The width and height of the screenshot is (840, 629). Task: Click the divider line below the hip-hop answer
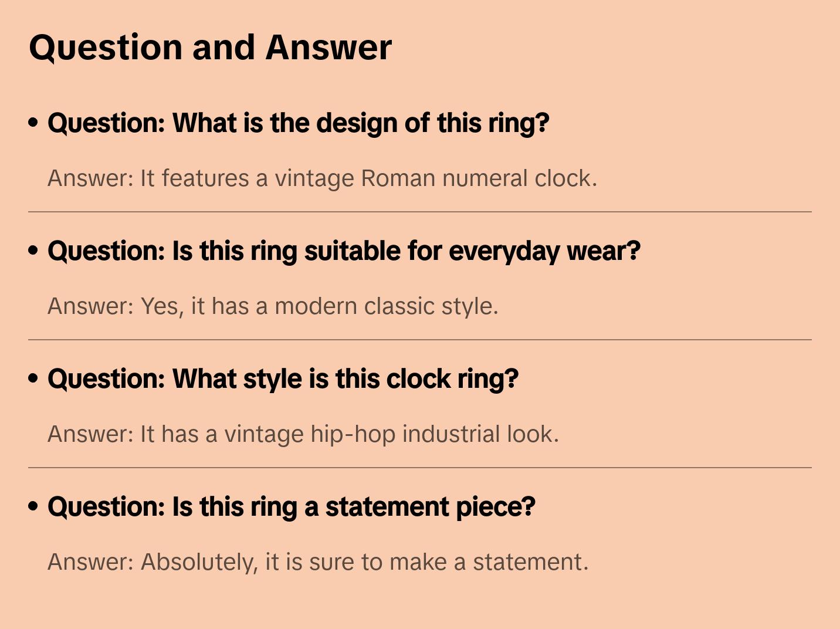point(420,468)
